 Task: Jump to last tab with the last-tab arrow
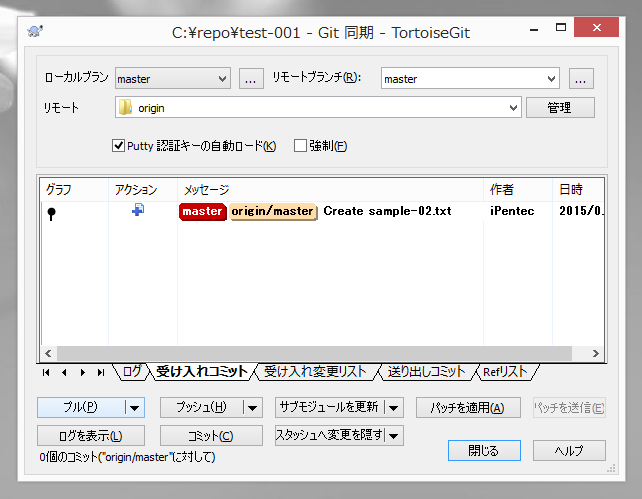pos(101,373)
